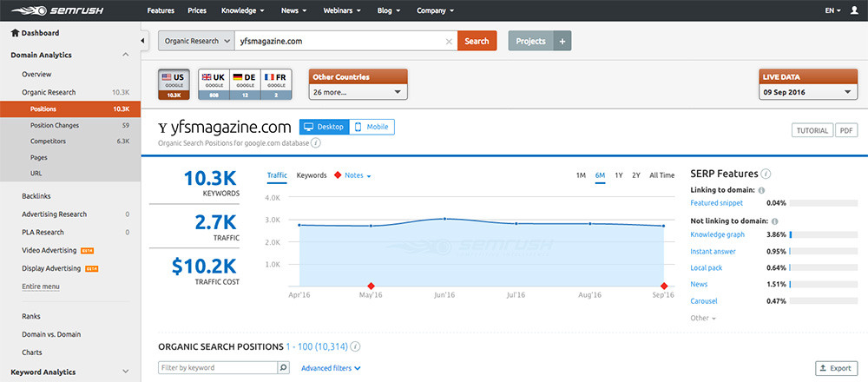This screenshot has width=868, height=382.
Task: Click the Local pack link
Action: coord(706,268)
